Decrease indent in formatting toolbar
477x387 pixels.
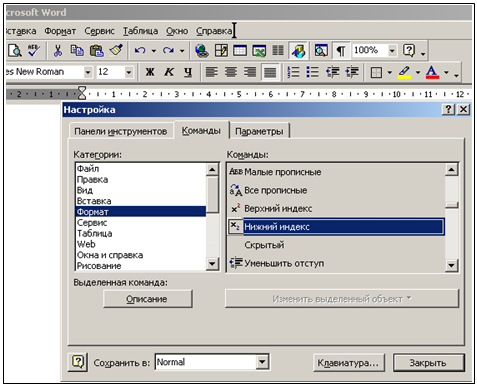pyautogui.click(x=332, y=72)
